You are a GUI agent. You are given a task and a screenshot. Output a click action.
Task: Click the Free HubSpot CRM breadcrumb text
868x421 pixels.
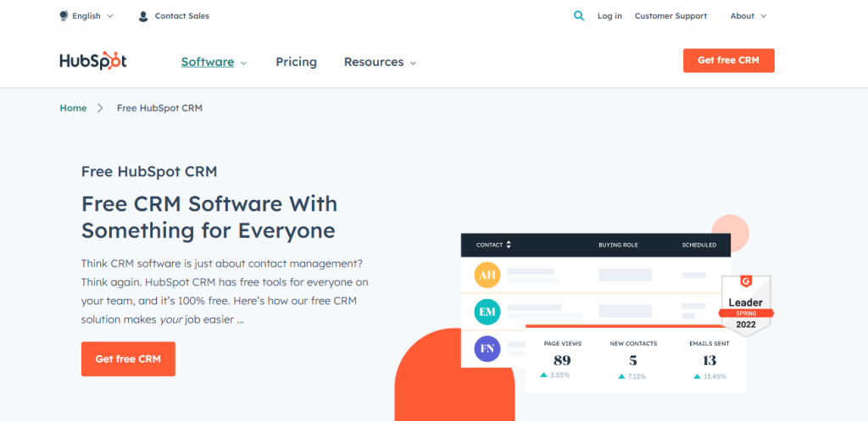pos(159,108)
